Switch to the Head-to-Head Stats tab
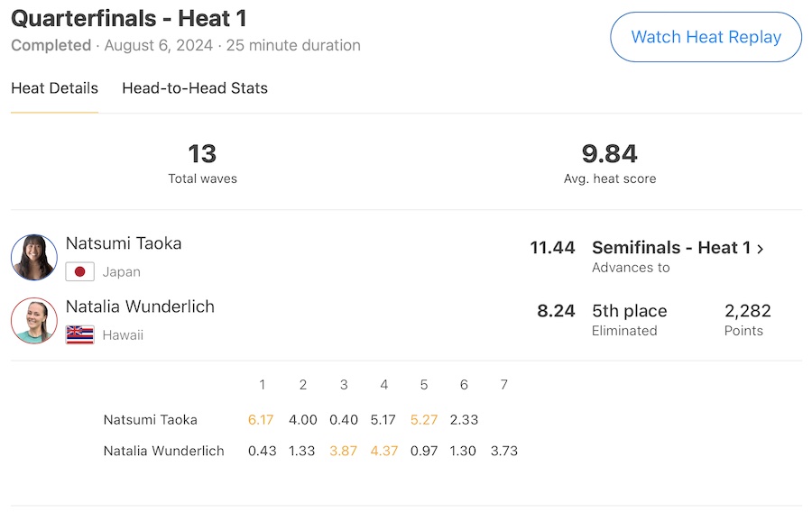 pos(195,88)
